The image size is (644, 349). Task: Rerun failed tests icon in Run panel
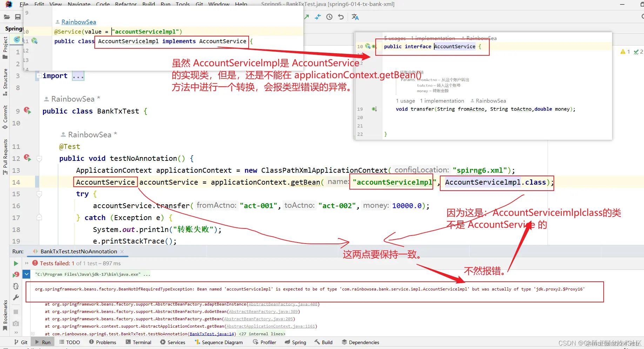(x=16, y=274)
